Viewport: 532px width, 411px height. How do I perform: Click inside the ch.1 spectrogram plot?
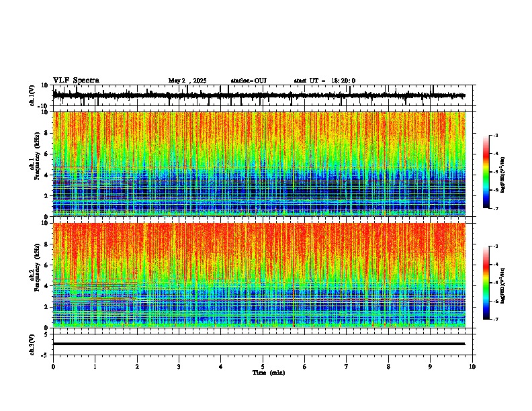[259, 164]
